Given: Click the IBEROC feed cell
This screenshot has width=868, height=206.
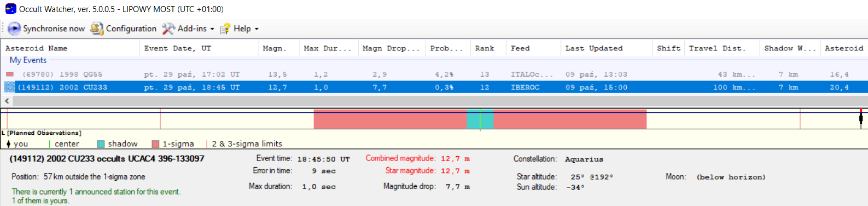Looking at the screenshot, I should point(525,87).
